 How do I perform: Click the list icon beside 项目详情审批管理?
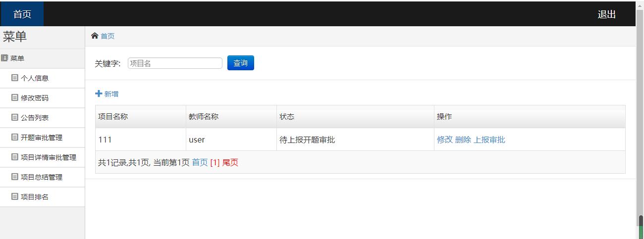(x=15, y=157)
